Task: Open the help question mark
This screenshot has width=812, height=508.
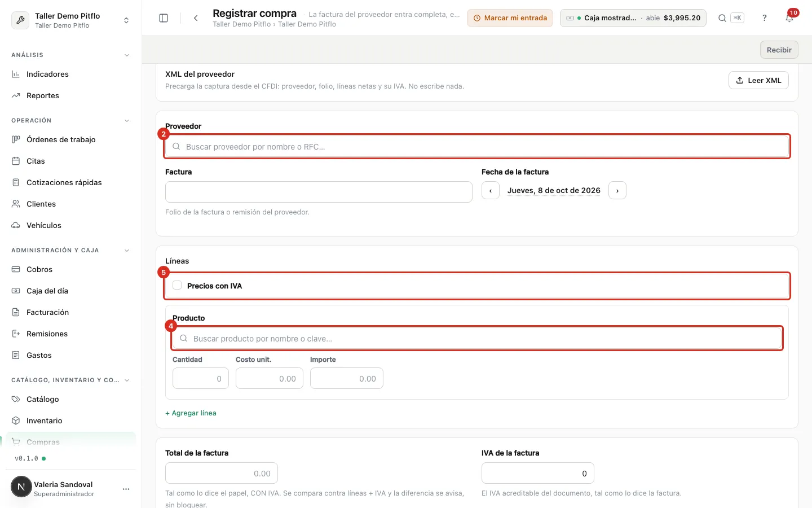Action: (x=765, y=18)
